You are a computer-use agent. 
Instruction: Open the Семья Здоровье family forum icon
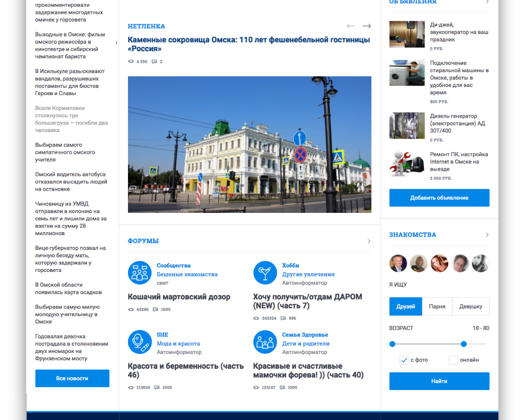(x=265, y=342)
